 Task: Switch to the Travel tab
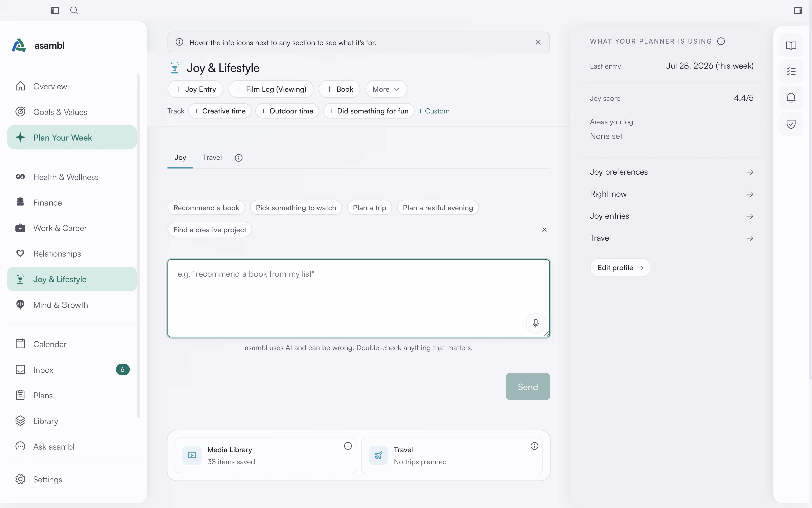pos(212,157)
